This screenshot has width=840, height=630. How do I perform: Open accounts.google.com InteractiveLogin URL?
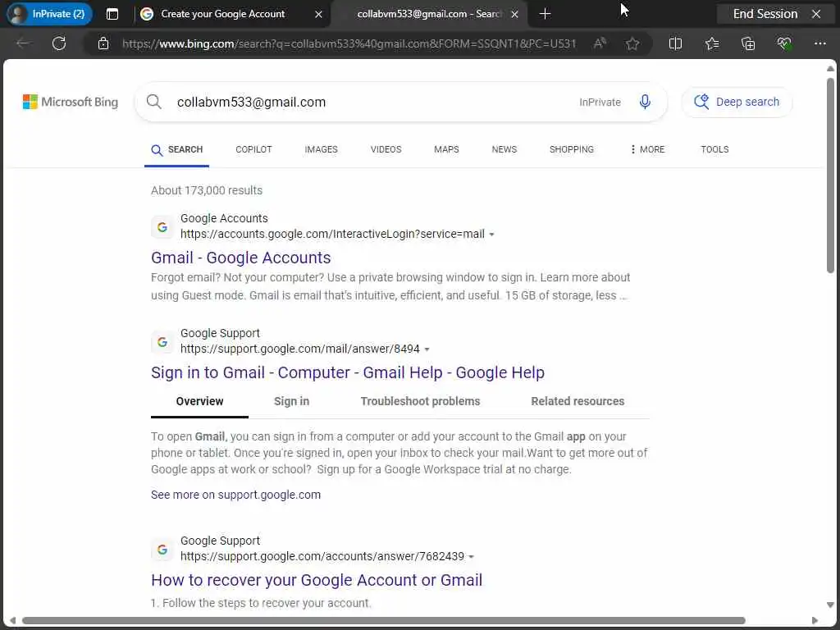click(x=332, y=234)
